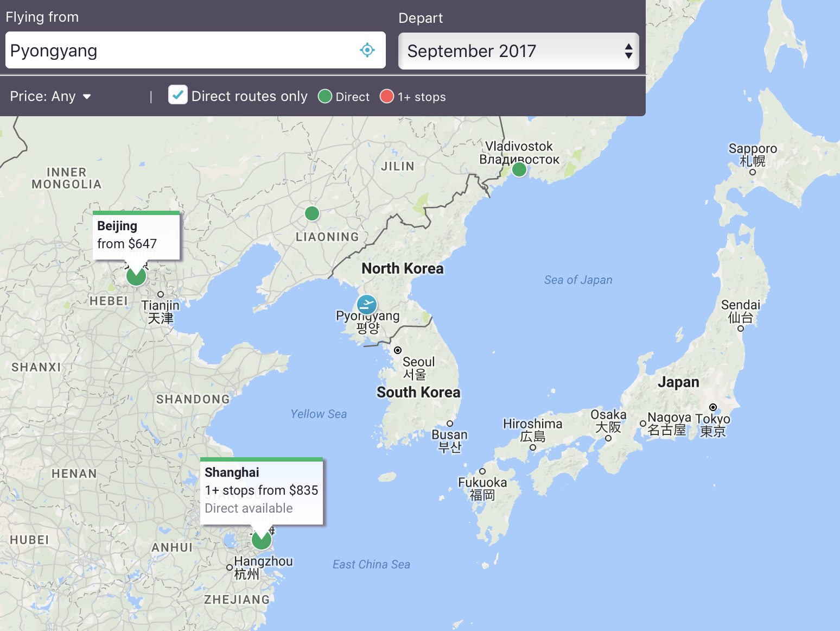Click the red 1+ stops legend dot
Screen dimensions: 840x631
[x=387, y=97]
